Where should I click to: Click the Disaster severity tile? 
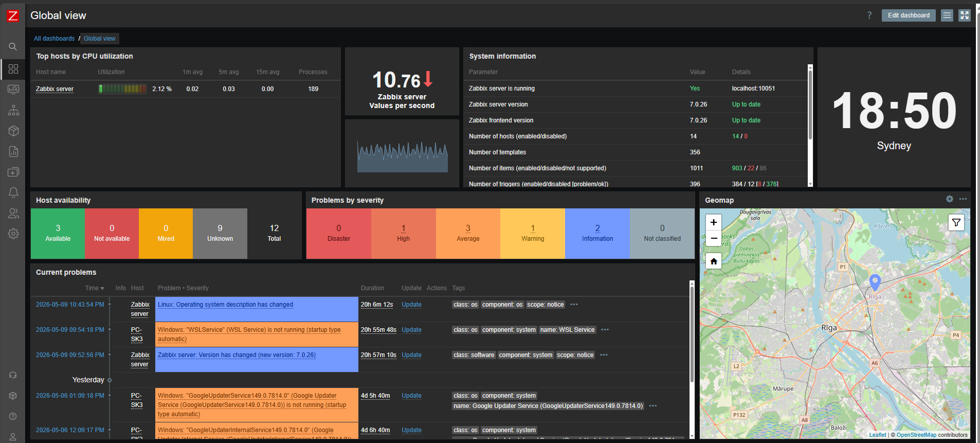(x=339, y=234)
